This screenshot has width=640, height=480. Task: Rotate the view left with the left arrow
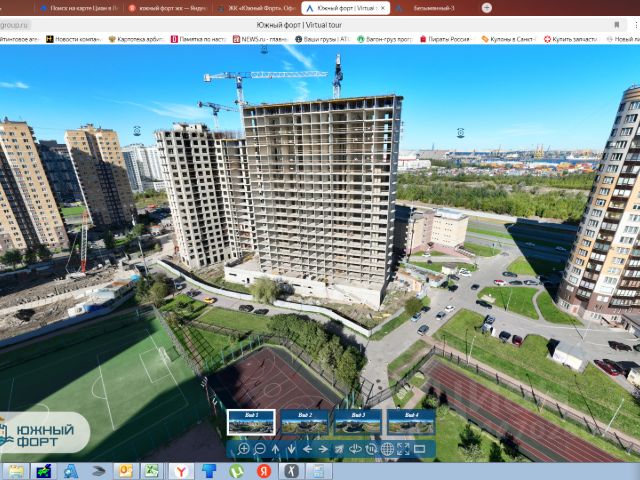[x=307, y=449]
